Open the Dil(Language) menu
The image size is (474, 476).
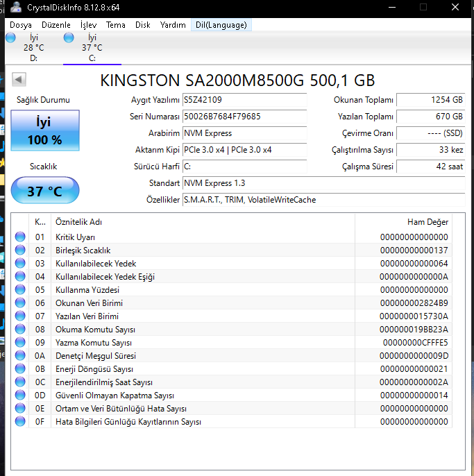click(x=221, y=25)
